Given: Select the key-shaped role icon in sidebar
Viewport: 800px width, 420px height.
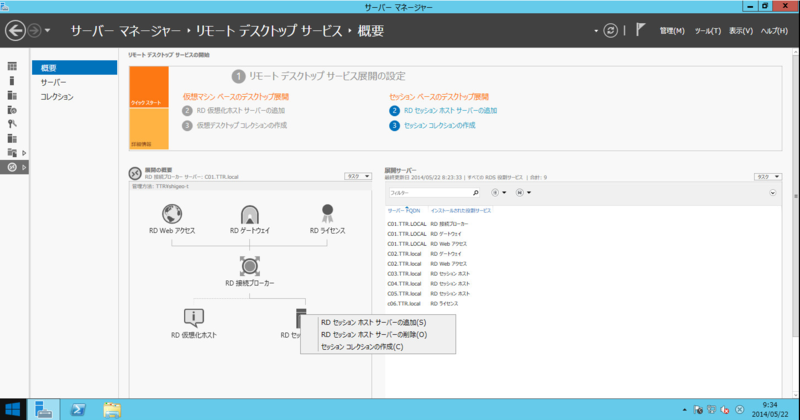Looking at the screenshot, I should click(12, 124).
